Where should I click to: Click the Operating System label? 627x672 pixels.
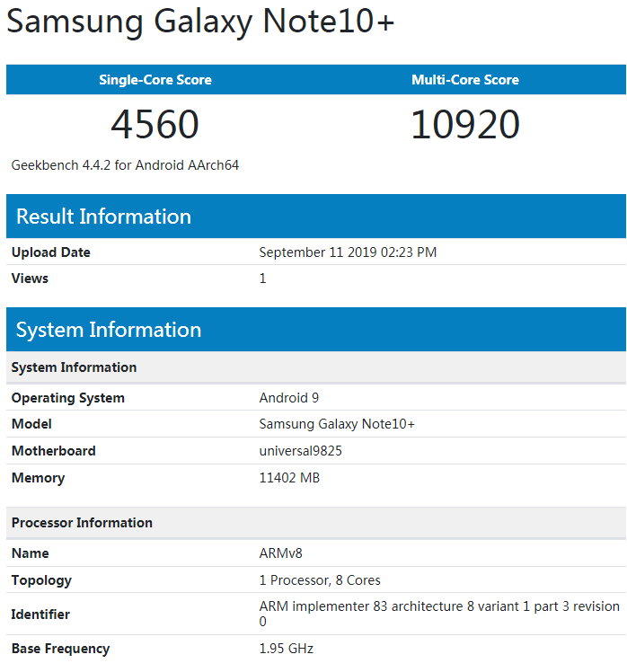coord(67,398)
